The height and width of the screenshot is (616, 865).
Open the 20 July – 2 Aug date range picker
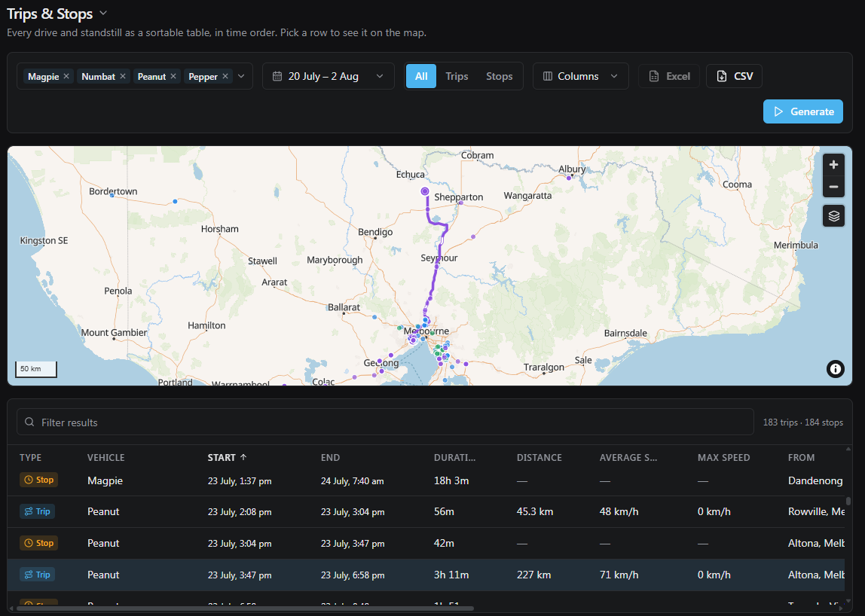[329, 76]
